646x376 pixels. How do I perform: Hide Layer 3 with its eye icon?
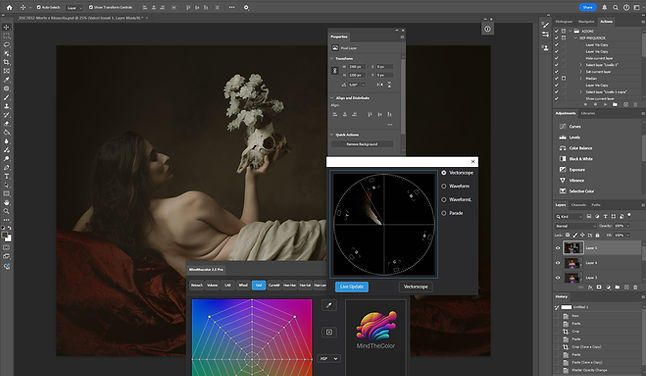coord(558,278)
